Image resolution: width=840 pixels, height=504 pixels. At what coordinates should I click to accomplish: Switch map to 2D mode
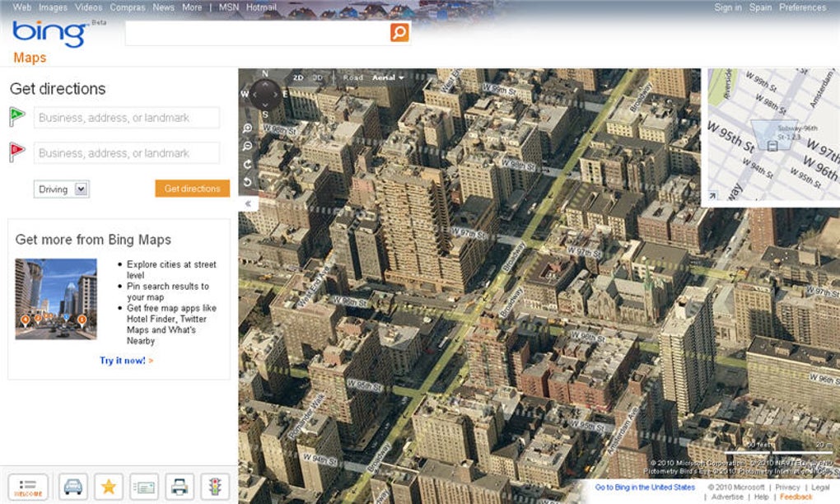point(298,77)
